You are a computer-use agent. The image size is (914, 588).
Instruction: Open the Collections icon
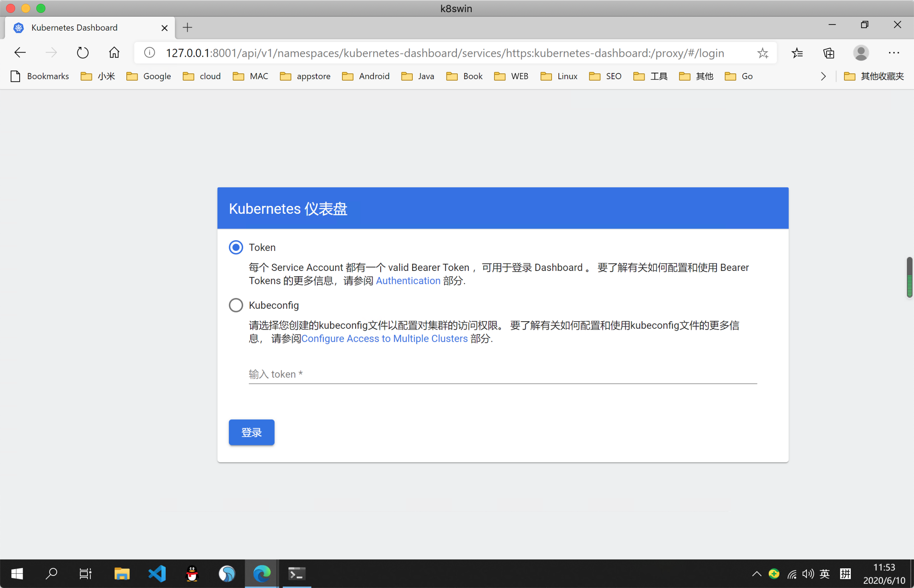829,53
